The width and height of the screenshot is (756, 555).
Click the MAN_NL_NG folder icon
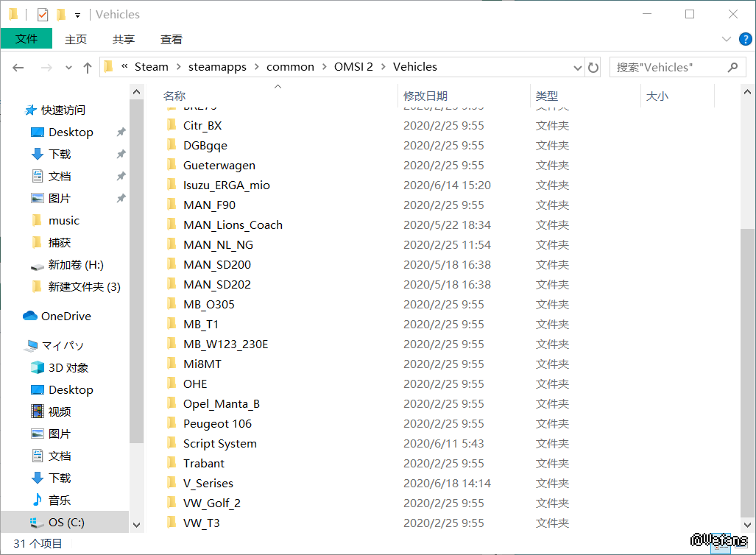pos(172,244)
